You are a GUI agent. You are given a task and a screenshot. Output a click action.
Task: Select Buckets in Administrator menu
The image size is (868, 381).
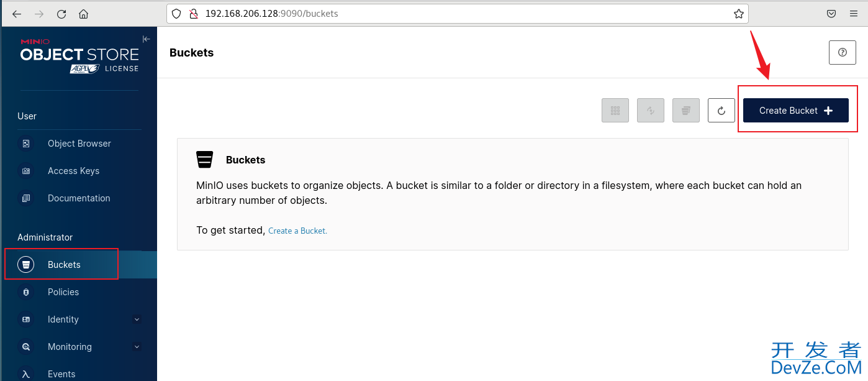(64, 265)
